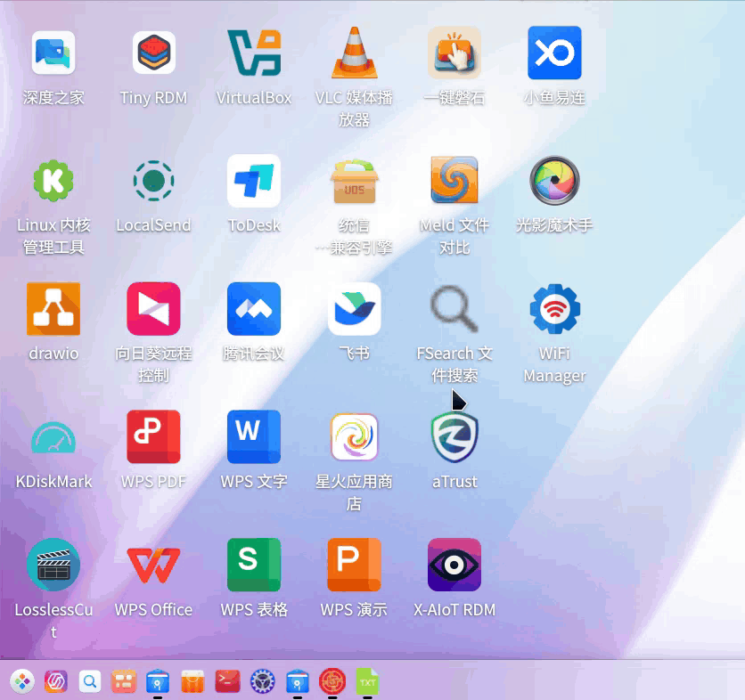Launch the 腾讯会议 meeting app
This screenshot has height=700, width=745.
254,309
